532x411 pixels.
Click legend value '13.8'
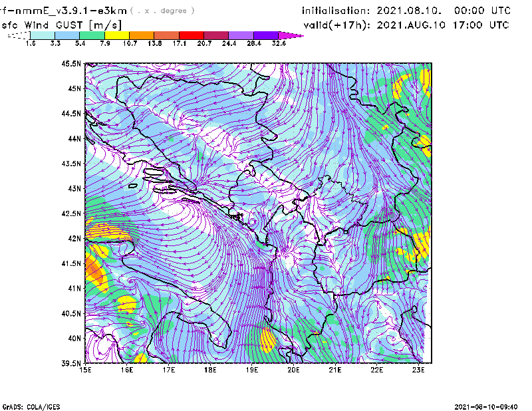pos(155,43)
